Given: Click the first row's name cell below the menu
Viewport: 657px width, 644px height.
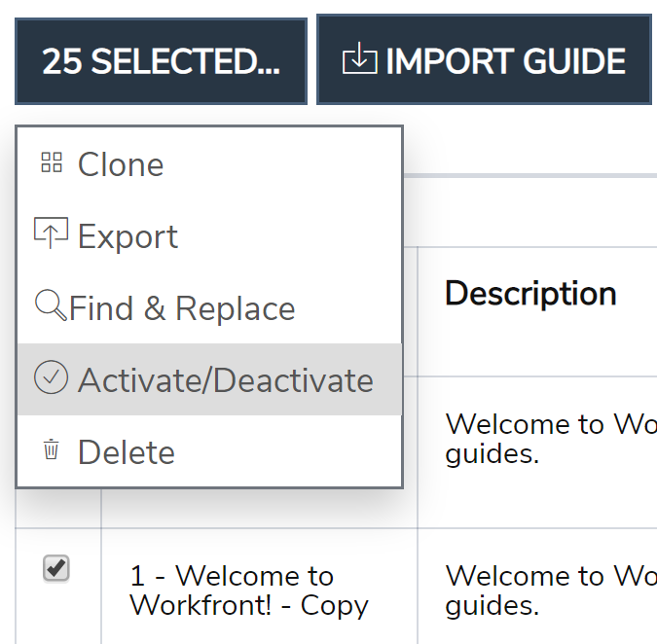Looking at the screenshot, I should (x=259, y=508).
